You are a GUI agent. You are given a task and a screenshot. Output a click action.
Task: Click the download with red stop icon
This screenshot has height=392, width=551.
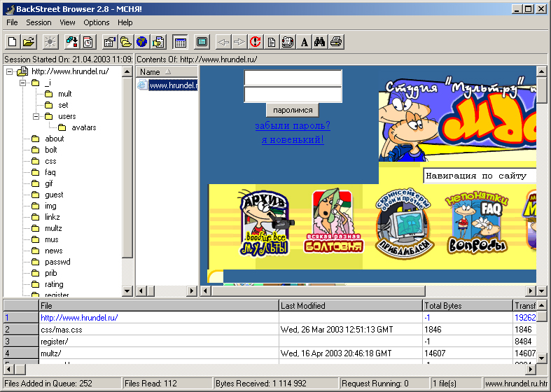pyautogui.click(x=71, y=42)
